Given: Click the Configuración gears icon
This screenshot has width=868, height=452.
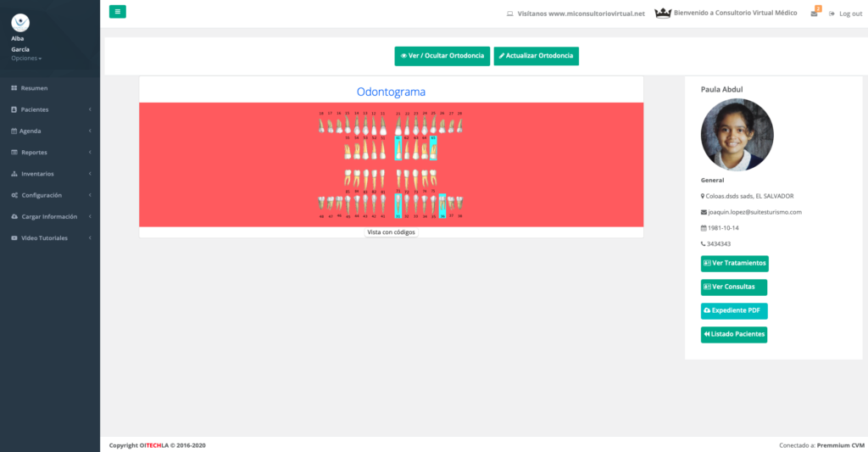Looking at the screenshot, I should coord(14,195).
